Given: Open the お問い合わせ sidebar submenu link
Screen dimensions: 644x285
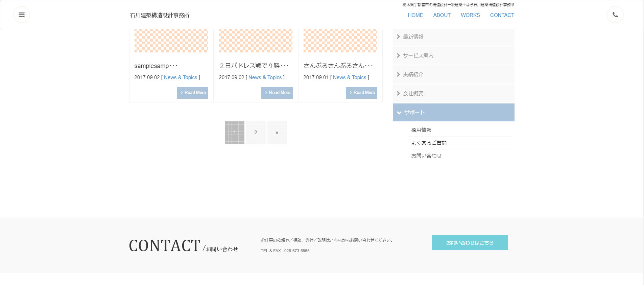Looking at the screenshot, I should tap(426, 156).
